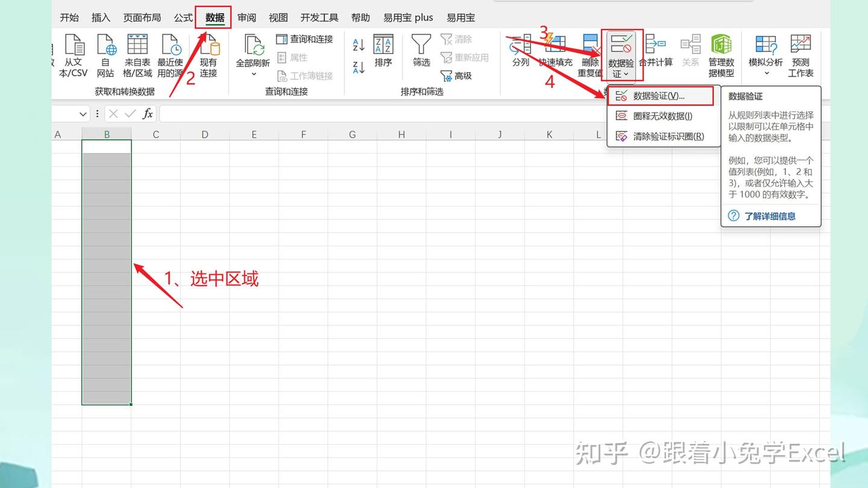This screenshot has width=868, height=488.
Task: Toggle the Filter (筛选) funnel icon
Action: (421, 45)
